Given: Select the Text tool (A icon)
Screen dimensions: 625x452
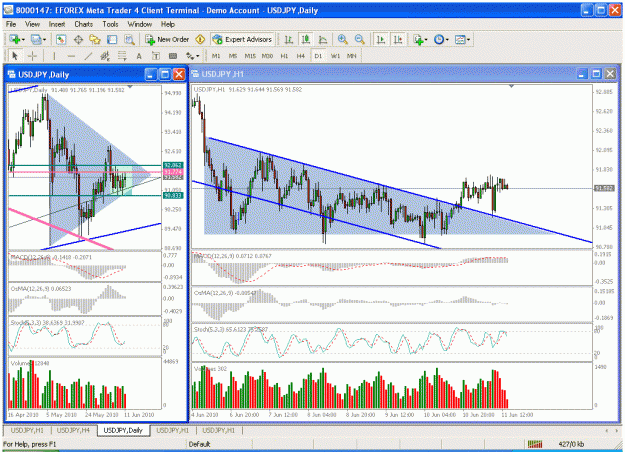Looking at the screenshot, I should [139, 56].
